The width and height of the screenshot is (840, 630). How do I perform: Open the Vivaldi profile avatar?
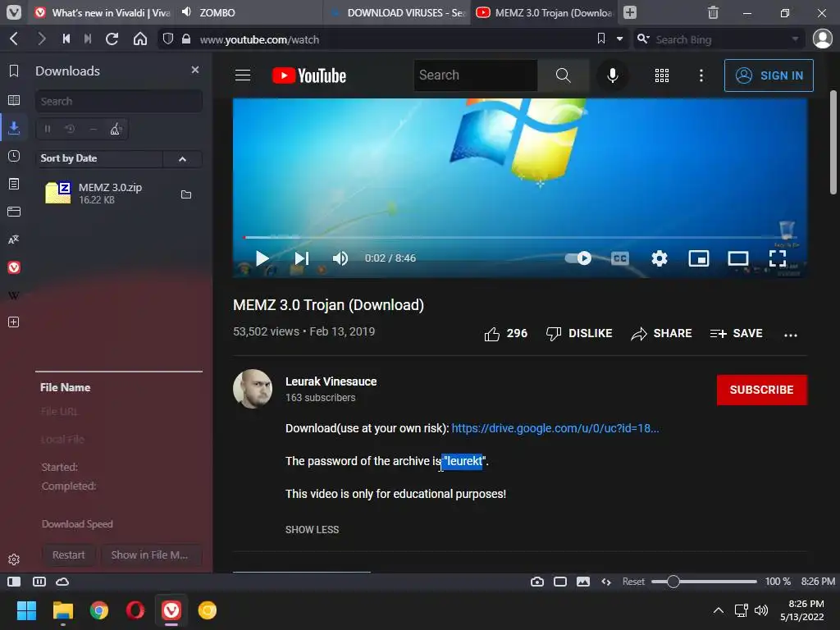pyautogui.click(x=822, y=39)
